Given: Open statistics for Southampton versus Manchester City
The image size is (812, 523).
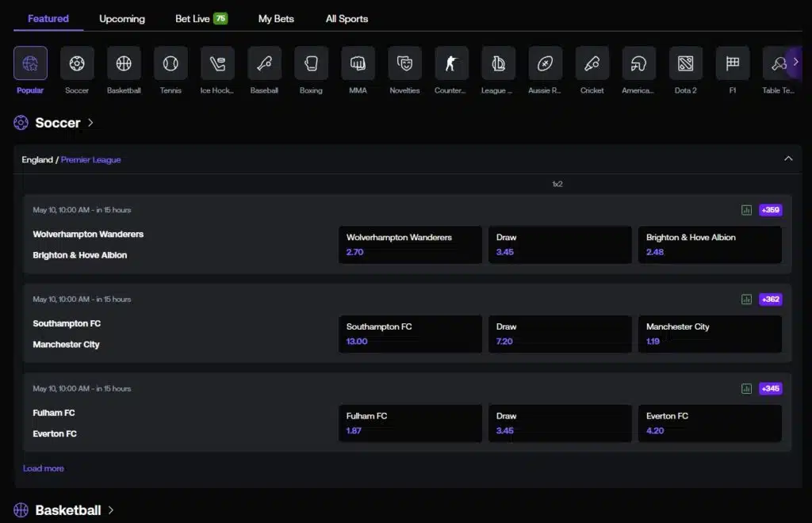Looking at the screenshot, I should 746,299.
